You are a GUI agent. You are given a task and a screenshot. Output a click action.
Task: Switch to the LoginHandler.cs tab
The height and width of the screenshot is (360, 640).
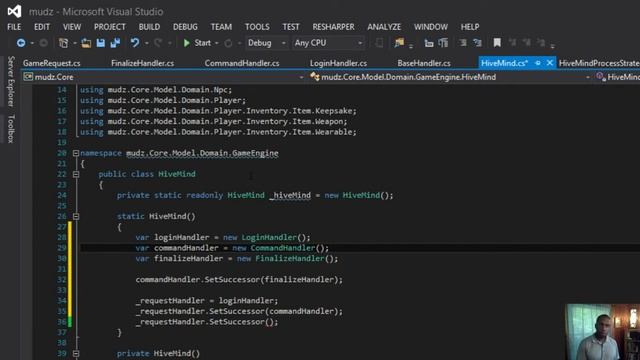point(338,63)
